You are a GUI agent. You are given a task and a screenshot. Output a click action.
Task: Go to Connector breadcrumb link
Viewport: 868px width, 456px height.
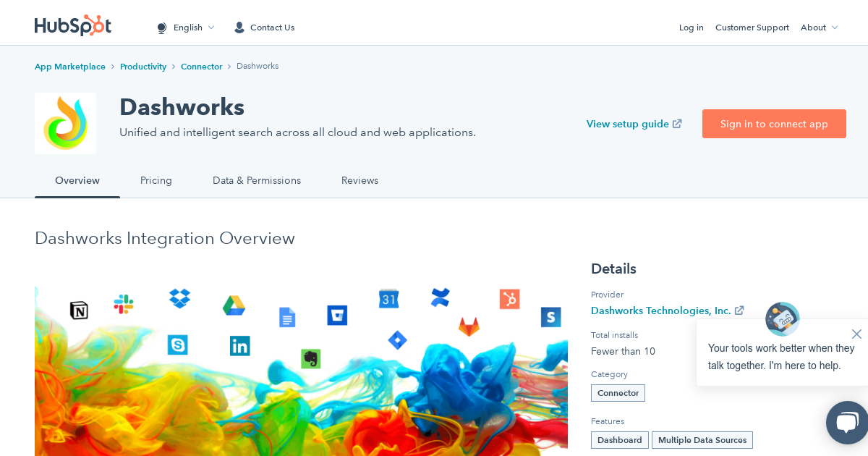tap(201, 66)
